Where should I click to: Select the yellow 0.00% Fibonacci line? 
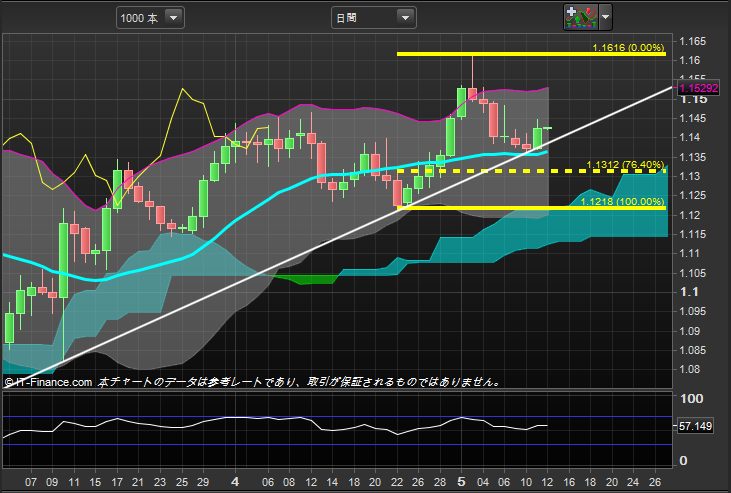[x=531, y=54]
